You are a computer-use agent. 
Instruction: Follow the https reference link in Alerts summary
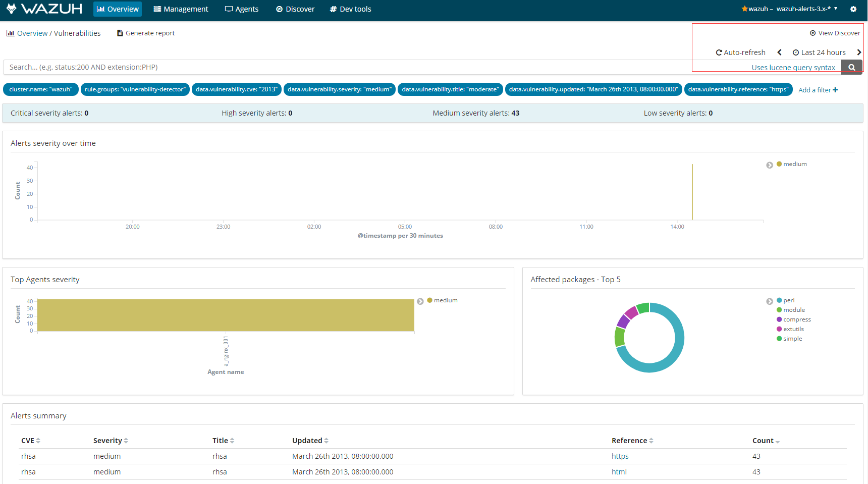tap(620, 456)
